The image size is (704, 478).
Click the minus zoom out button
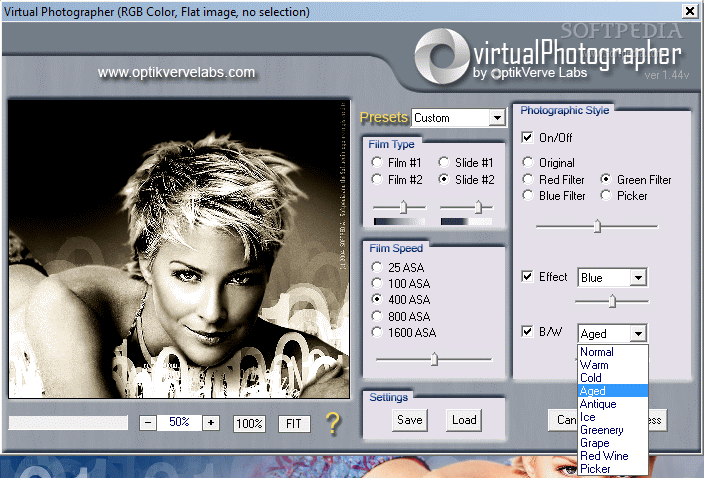(148, 423)
